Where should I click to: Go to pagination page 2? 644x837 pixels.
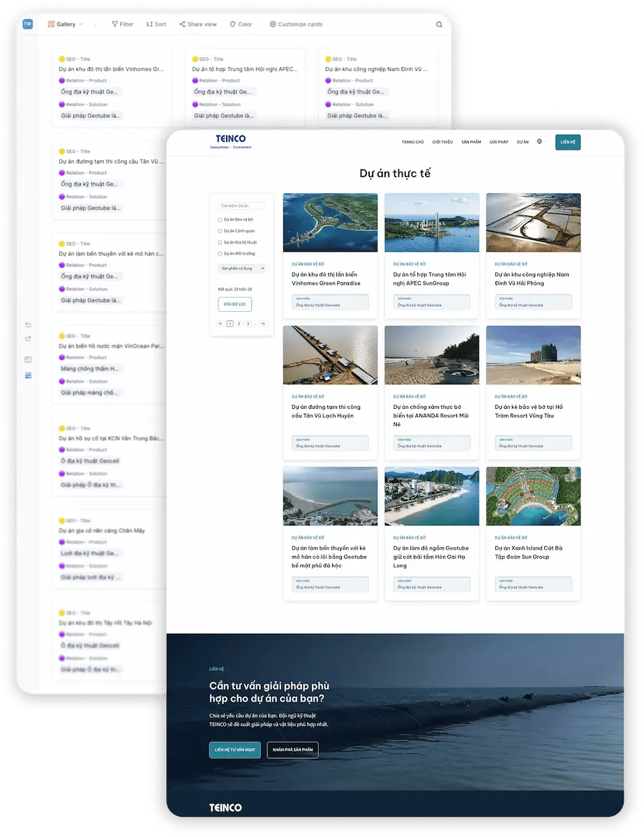tap(239, 324)
